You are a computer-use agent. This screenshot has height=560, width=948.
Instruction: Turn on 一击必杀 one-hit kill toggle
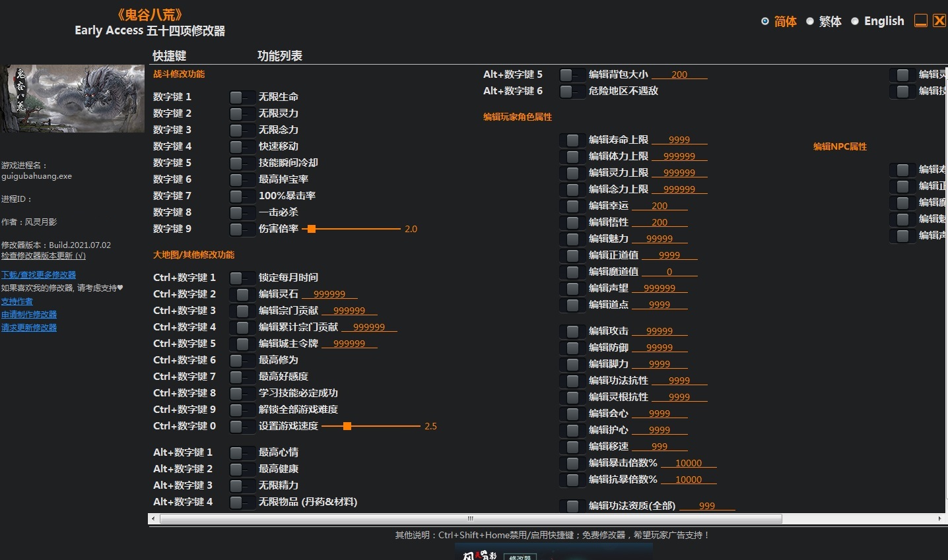(242, 212)
